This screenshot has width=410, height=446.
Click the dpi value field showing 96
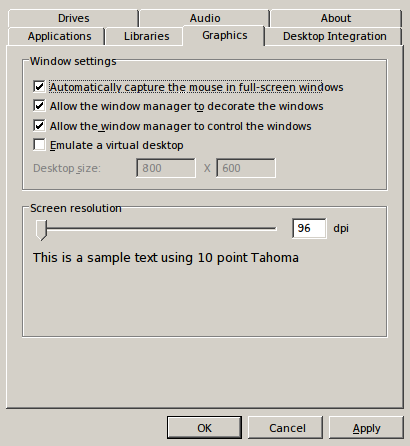tap(309, 228)
